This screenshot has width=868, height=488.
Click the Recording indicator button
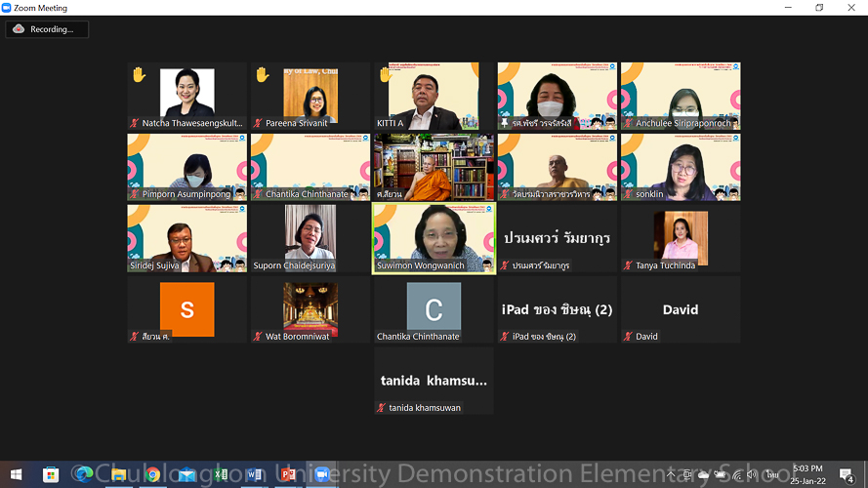tap(47, 29)
